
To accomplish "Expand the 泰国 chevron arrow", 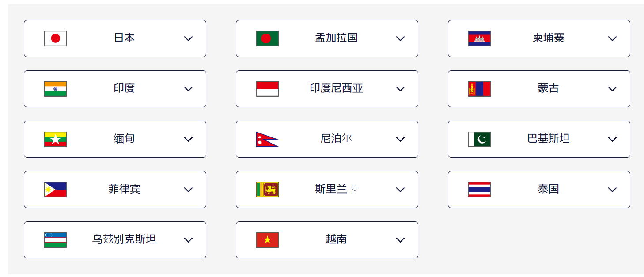I will tap(612, 190).
